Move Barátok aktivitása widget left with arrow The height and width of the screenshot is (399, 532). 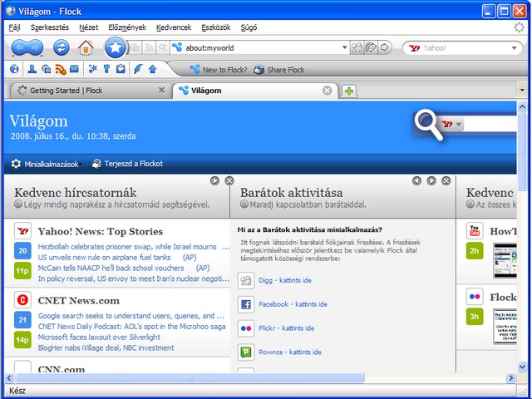(417, 181)
